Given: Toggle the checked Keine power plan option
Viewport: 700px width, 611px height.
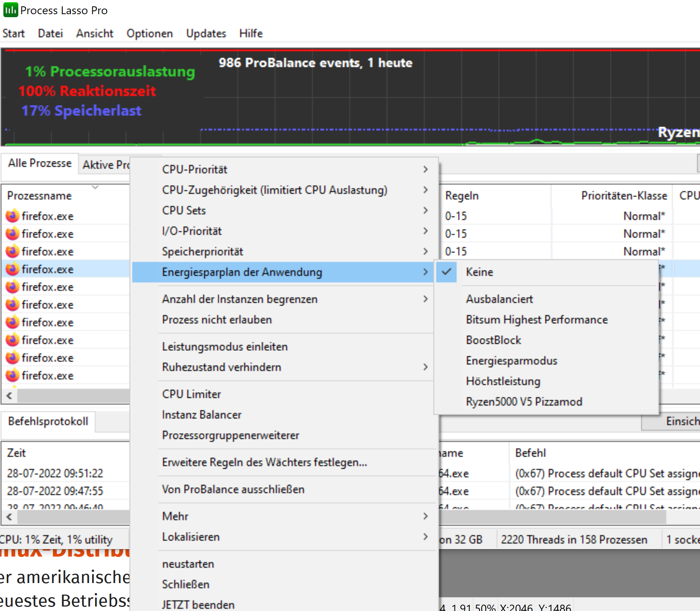Looking at the screenshot, I should coord(546,272).
